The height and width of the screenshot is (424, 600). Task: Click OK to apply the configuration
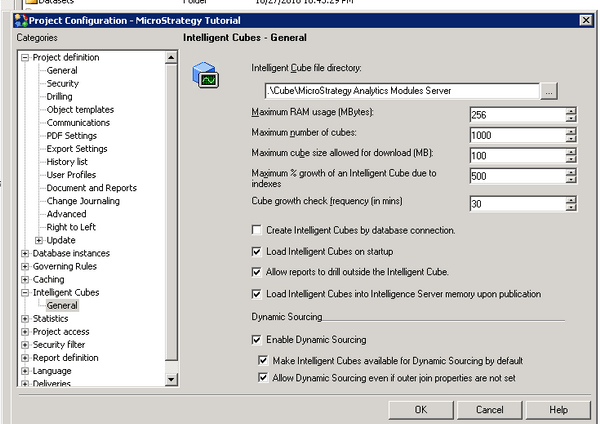[420, 410]
